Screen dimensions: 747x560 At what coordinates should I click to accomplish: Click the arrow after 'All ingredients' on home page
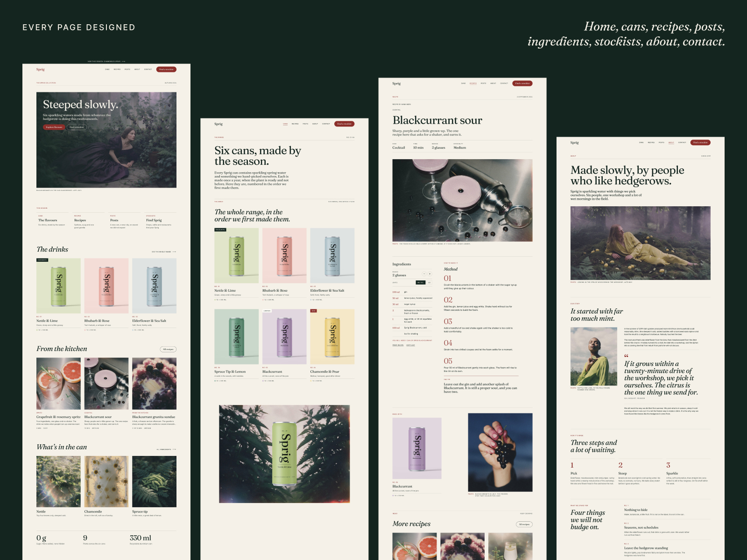174,449
